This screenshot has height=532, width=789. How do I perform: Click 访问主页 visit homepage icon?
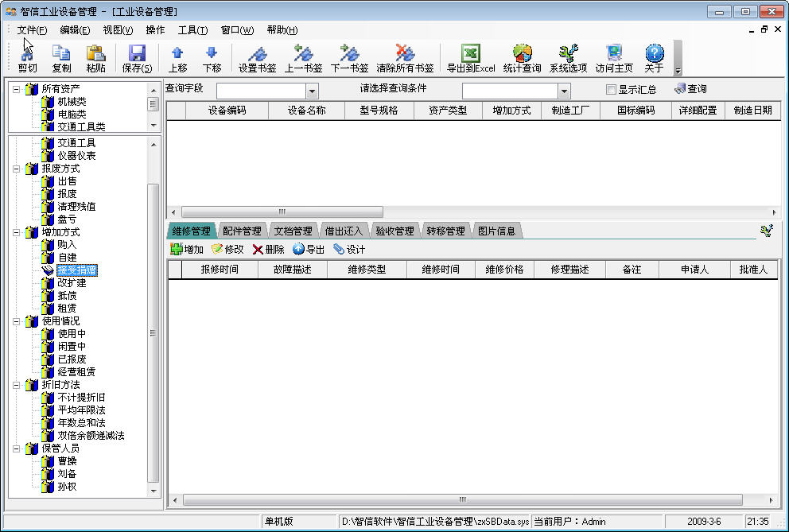614,58
